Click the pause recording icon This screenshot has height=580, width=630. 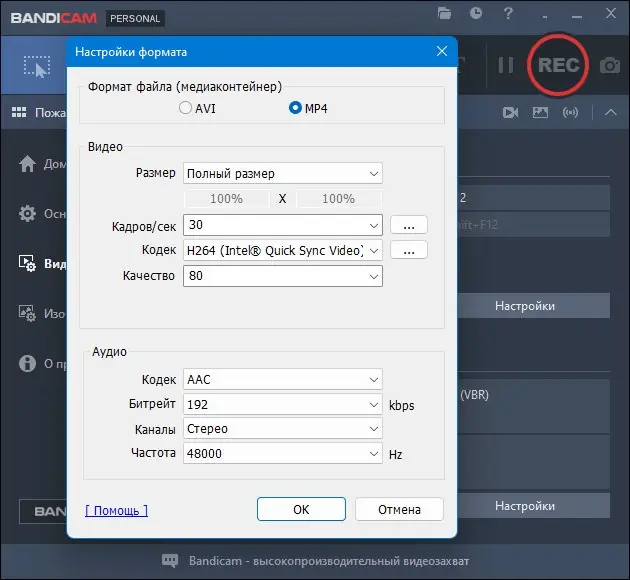pyautogui.click(x=506, y=65)
